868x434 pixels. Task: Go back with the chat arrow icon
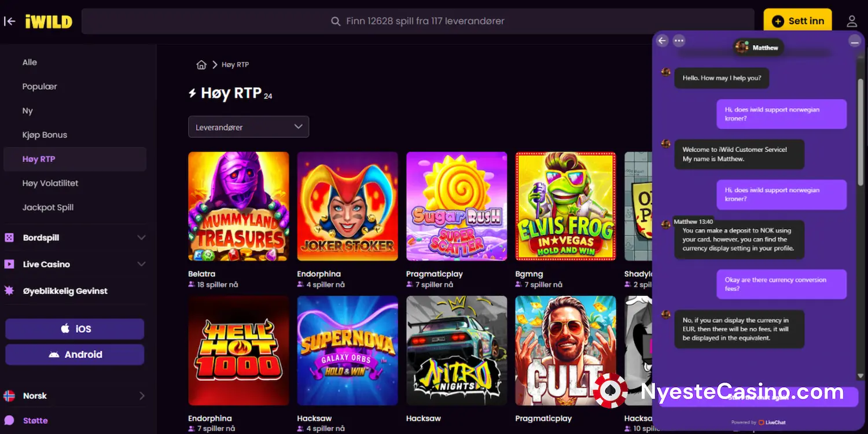pyautogui.click(x=663, y=41)
